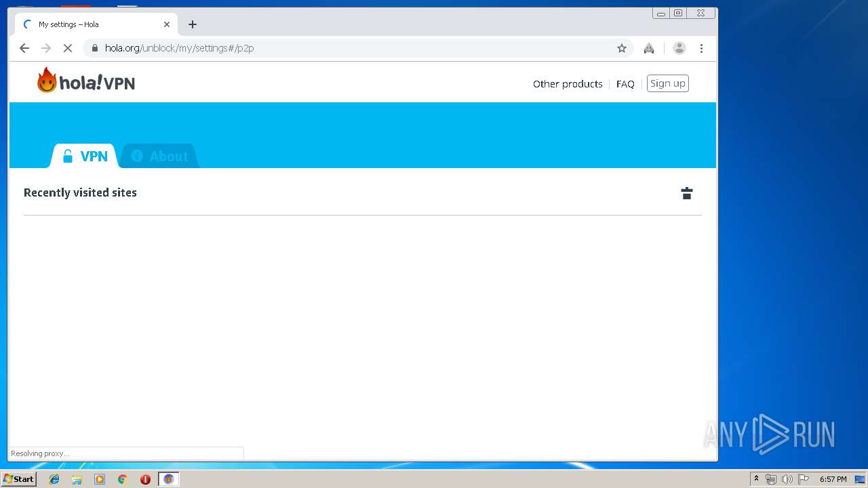Select the My settings – Hola tab

pyautogui.click(x=96, y=24)
